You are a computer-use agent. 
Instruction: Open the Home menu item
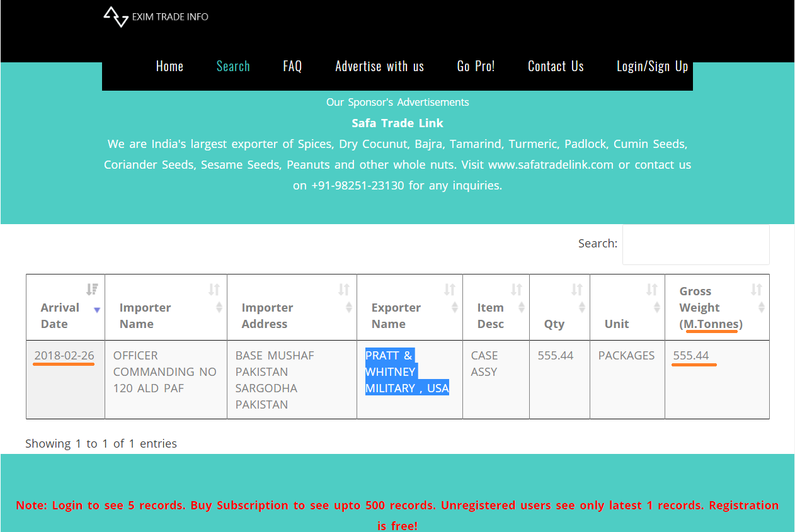pyautogui.click(x=169, y=66)
